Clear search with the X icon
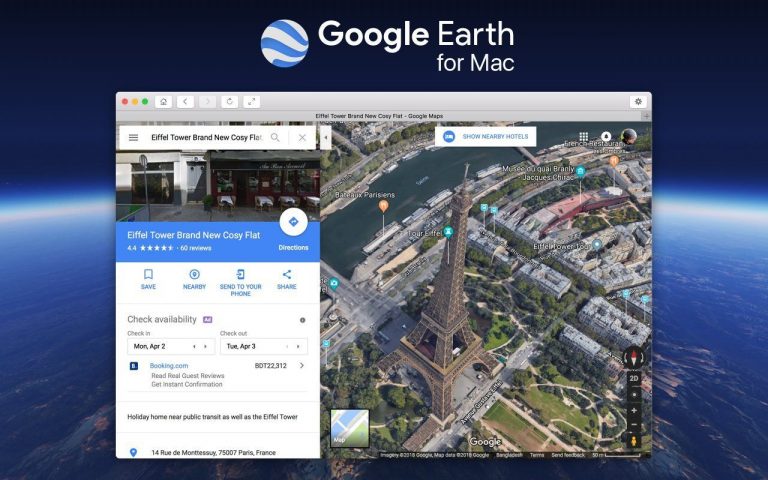 click(302, 138)
